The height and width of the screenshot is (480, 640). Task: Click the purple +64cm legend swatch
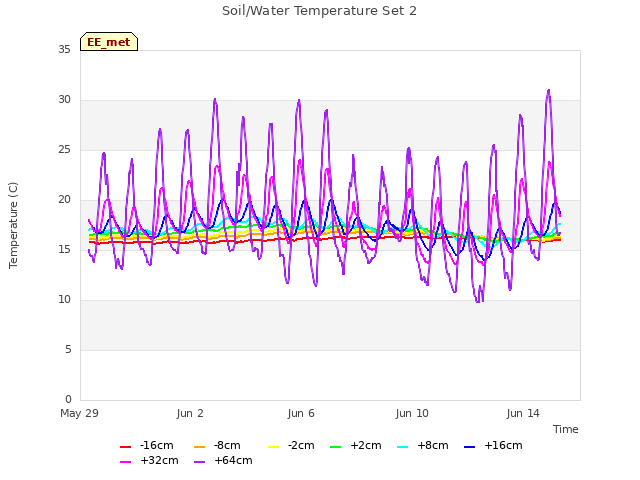(200, 462)
